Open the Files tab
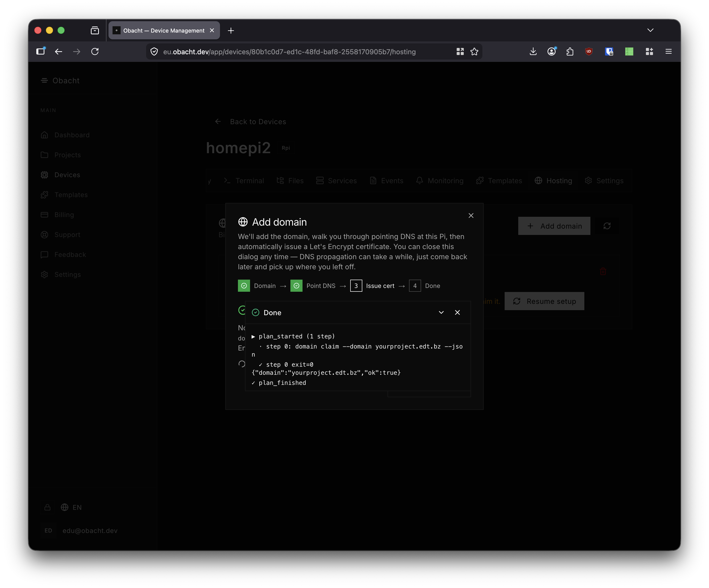The image size is (709, 588). [x=290, y=181]
